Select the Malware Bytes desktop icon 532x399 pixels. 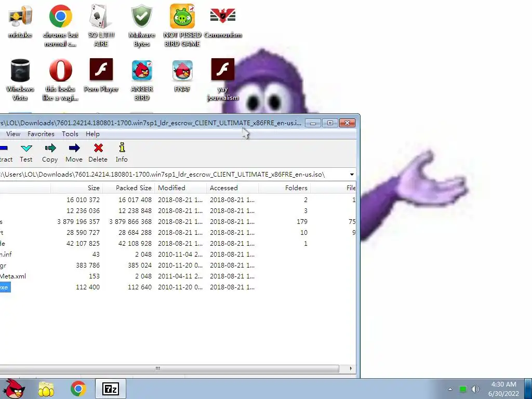pyautogui.click(x=142, y=26)
